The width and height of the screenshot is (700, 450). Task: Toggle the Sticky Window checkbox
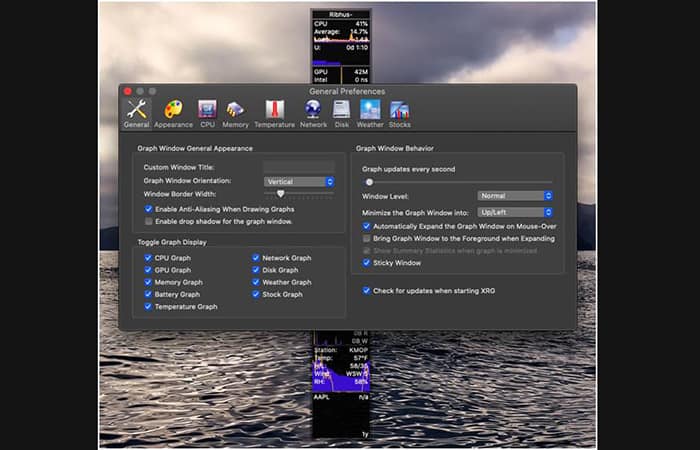[x=367, y=263]
